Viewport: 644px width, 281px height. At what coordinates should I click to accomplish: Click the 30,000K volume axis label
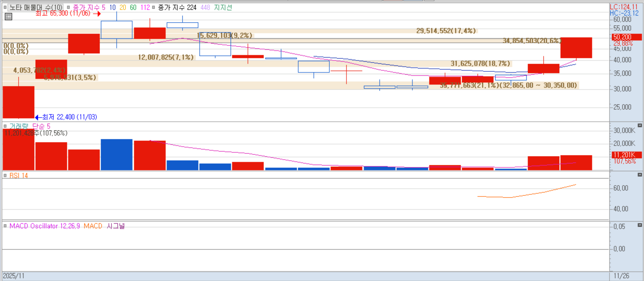(x=624, y=130)
